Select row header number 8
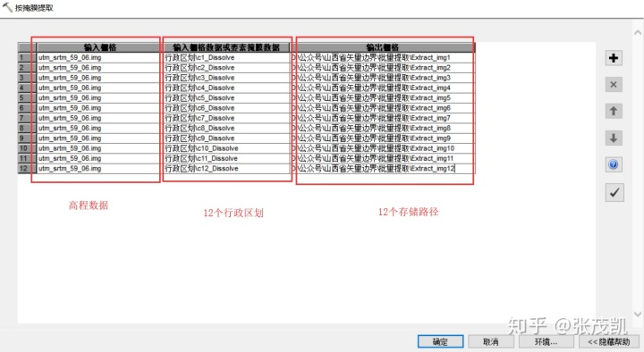The height and width of the screenshot is (352, 644). (x=27, y=128)
